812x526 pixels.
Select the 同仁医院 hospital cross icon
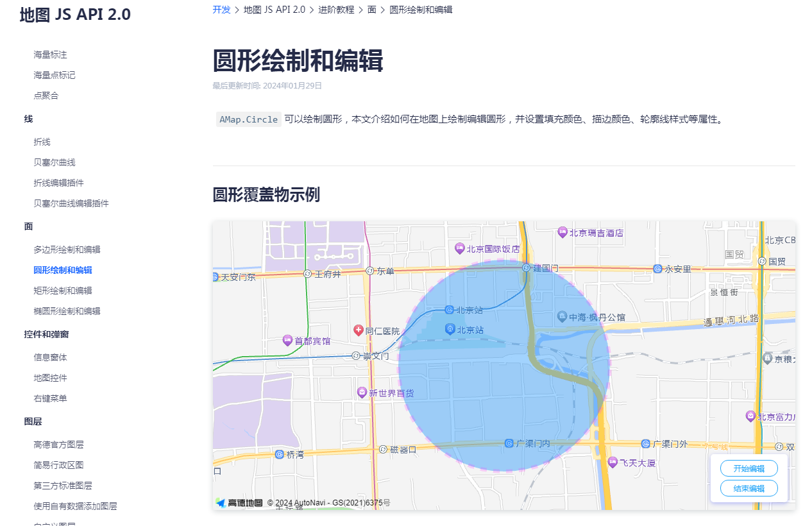[x=359, y=330]
